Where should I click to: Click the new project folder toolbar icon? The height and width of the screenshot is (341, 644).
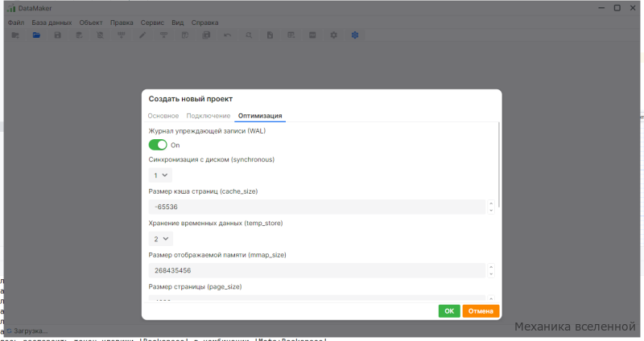[15, 35]
